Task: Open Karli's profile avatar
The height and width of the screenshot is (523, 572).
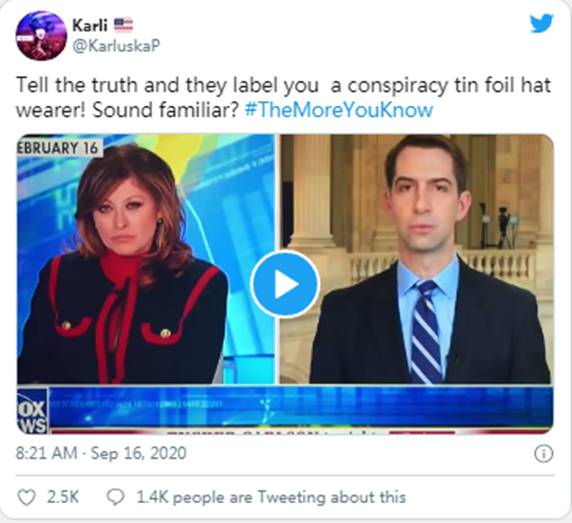Action: (41, 35)
